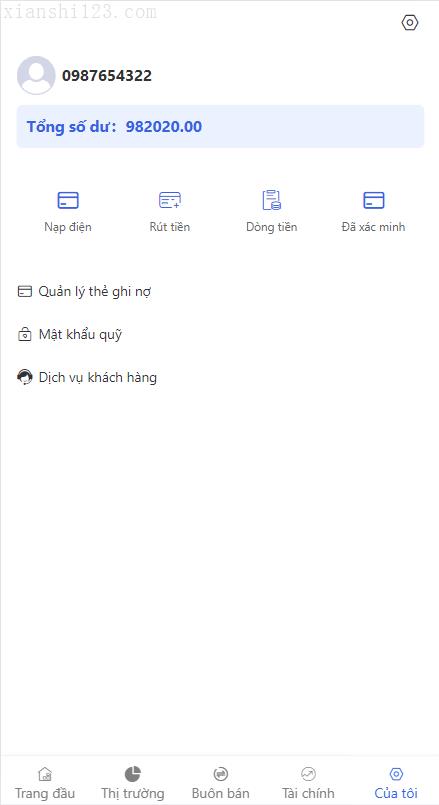The image size is (439, 805).
Task: Open the Dòng tiền cash flow icon
Action: pos(272,200)
